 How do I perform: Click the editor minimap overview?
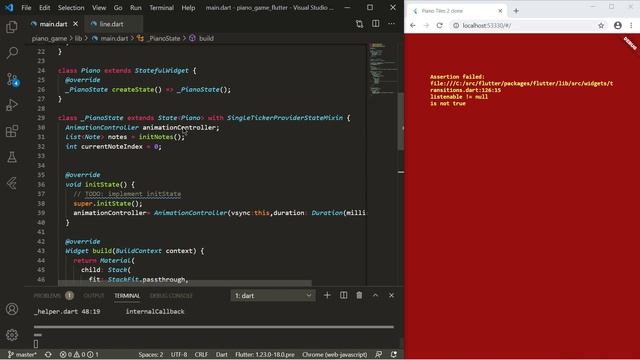(x=382, y=68)
